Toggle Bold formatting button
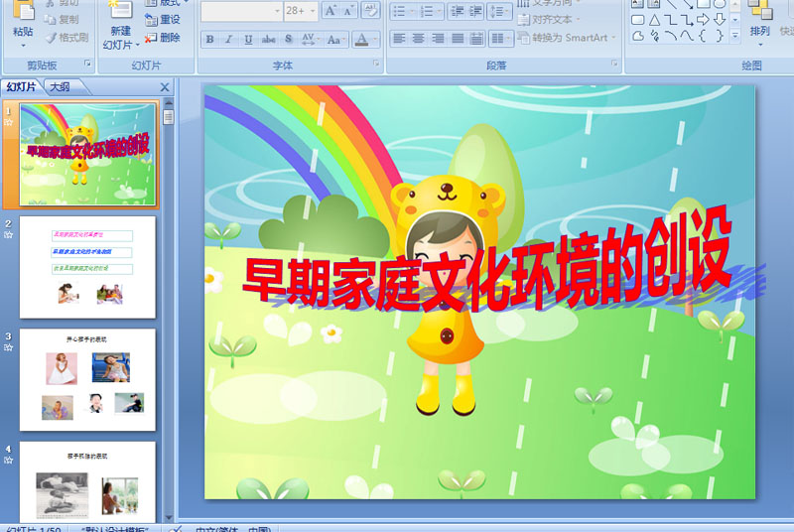794x532 pixels. point(209,39)
